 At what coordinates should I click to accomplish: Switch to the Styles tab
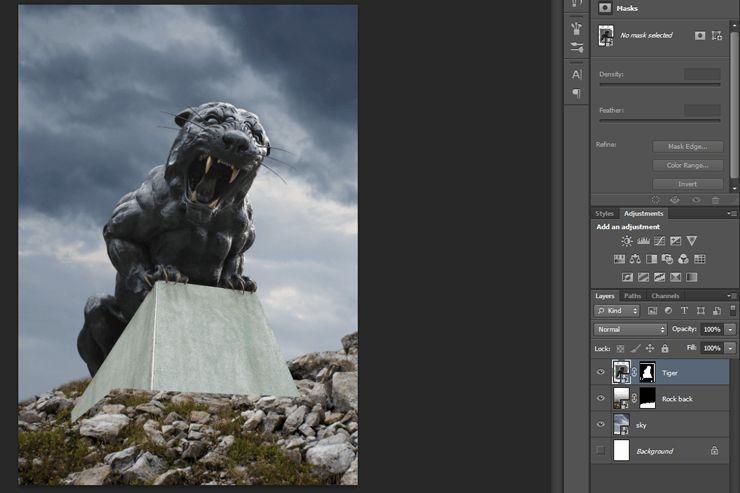[604, 213]
